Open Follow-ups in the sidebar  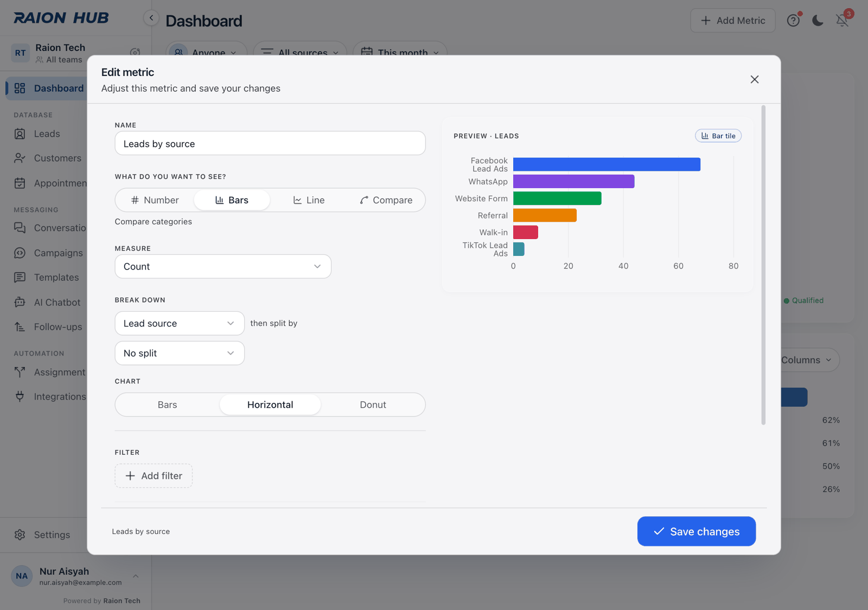(x=47, y=327)
